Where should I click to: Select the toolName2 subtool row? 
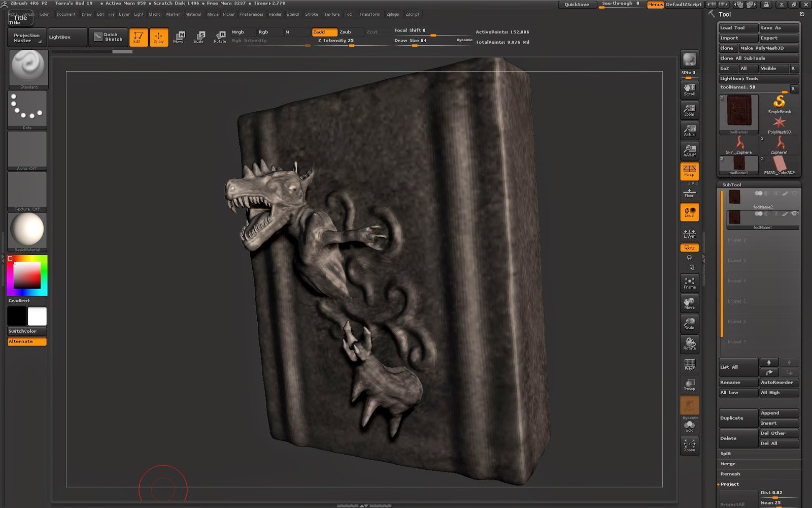click(762, 199)
